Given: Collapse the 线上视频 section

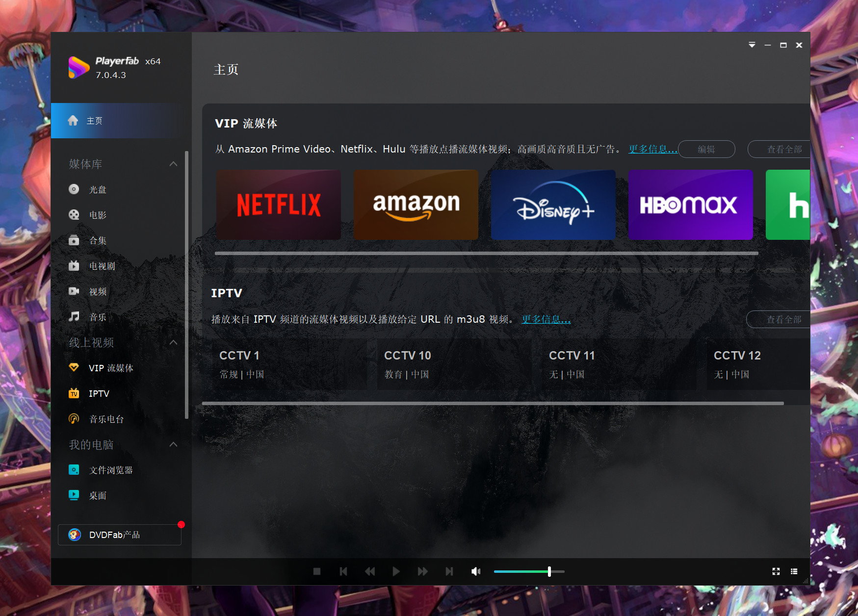Looking at the screenshot, I should (x=173, y=342).
